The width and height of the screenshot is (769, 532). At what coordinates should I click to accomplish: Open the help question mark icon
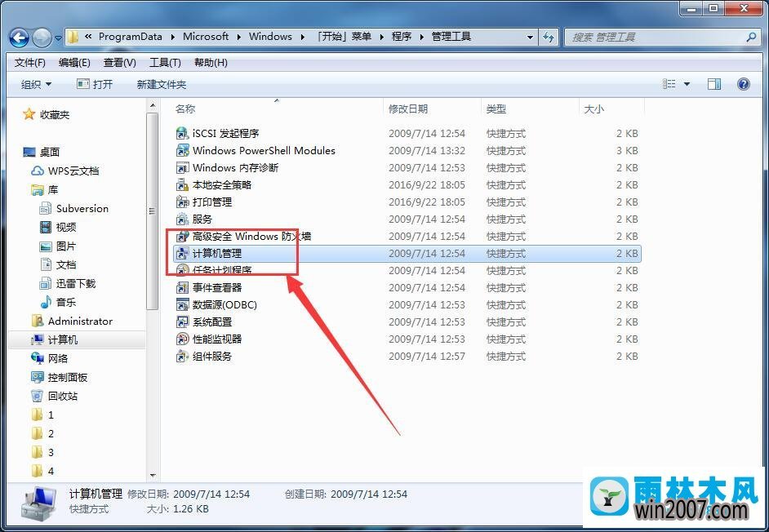(744, 84)
